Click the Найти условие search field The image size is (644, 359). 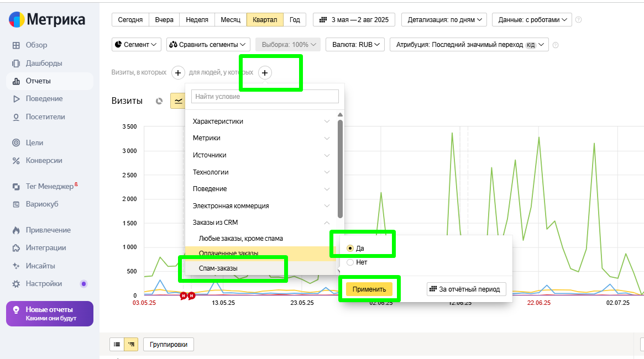(265, 97)
